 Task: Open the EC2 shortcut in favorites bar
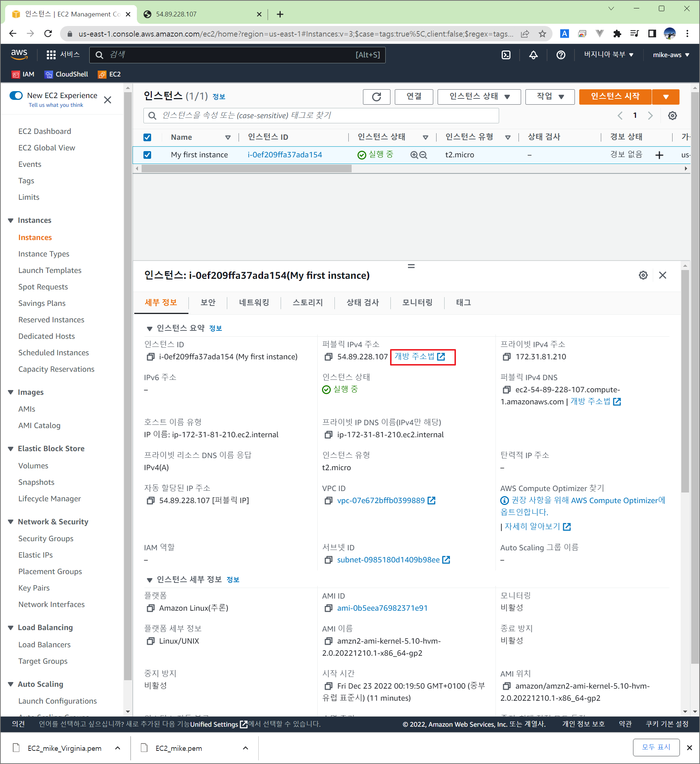(x=109, y=74)
